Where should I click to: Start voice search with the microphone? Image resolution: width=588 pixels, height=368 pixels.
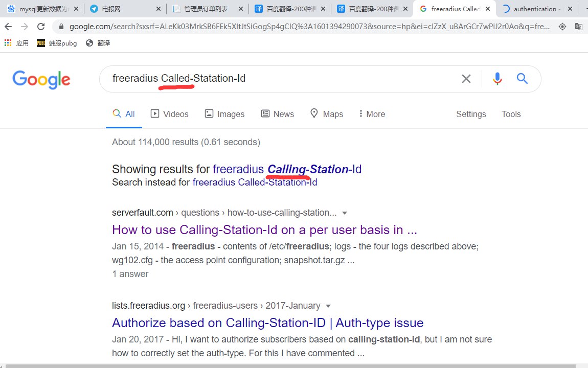(497, 79)
